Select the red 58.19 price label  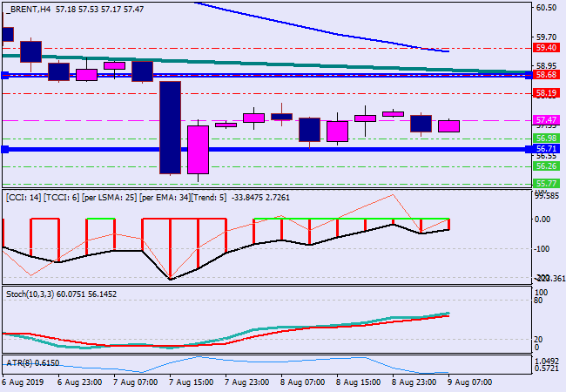(546, 93)
